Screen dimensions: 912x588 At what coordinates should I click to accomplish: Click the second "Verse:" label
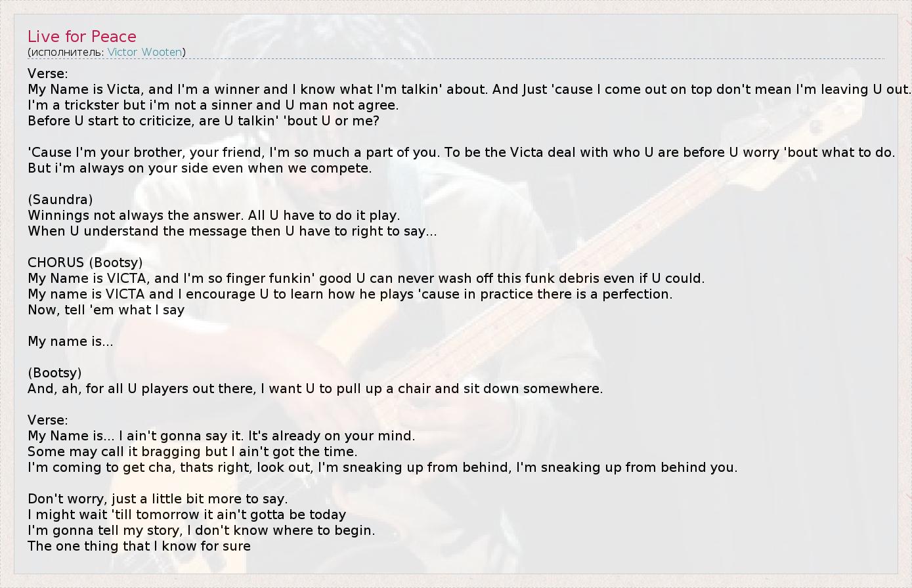[48, 420]
